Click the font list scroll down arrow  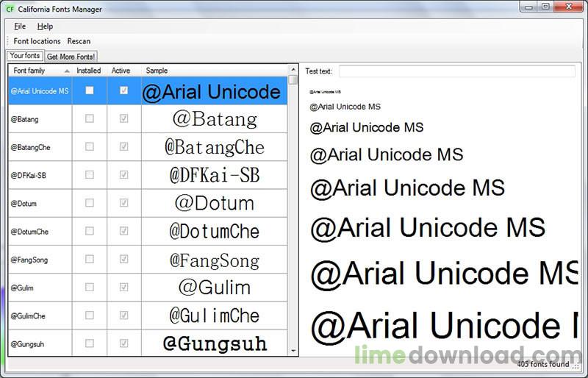[x=293, y=351]
